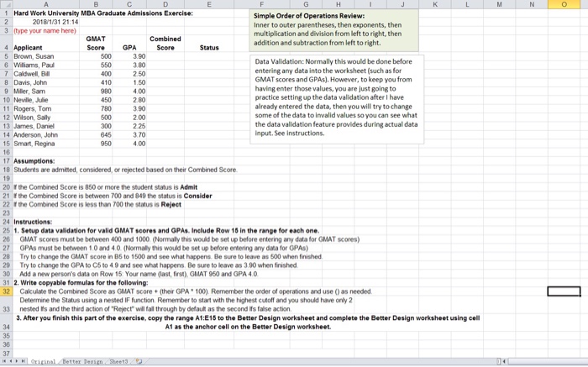588x367 pixels.
Task: Open the Sheet3 tab
Action: (118, 362)
